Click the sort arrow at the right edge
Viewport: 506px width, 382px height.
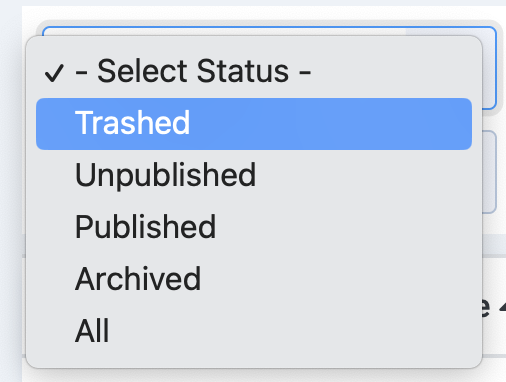pos(502,308)
